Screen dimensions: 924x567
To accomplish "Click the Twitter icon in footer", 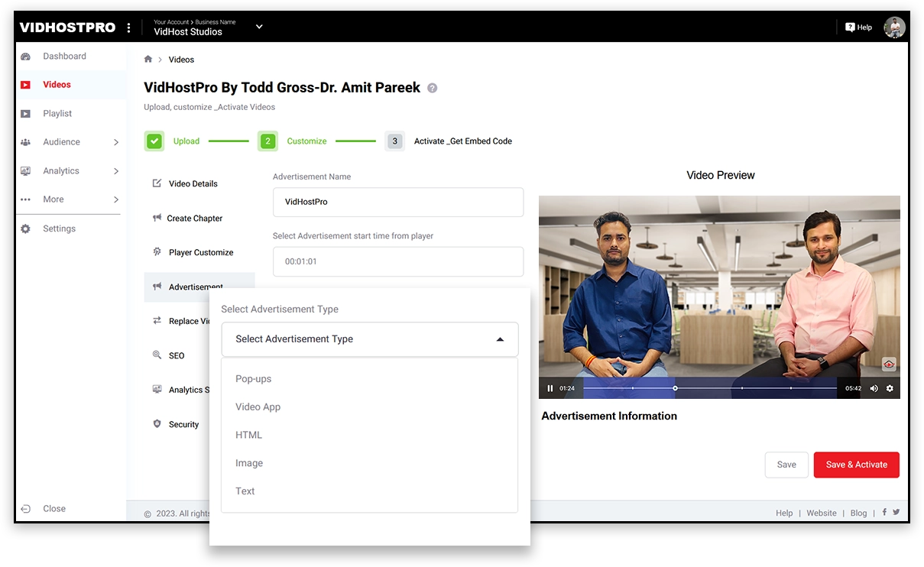I will tap(896, 513).
